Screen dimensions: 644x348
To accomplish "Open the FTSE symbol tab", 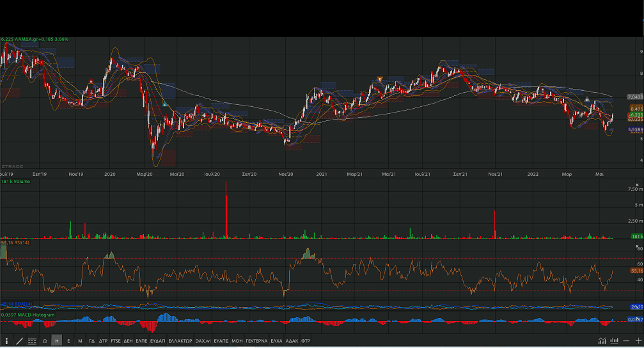I will [116, 341].
